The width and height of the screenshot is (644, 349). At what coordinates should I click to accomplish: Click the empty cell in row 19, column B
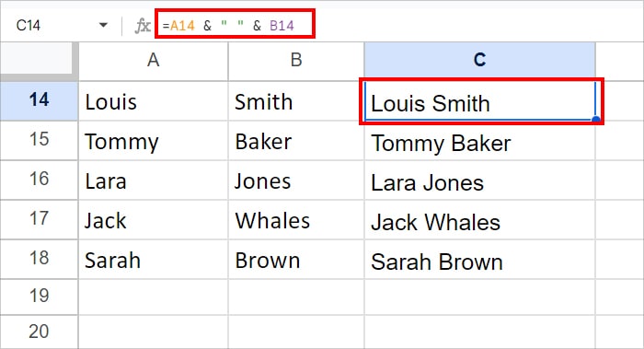tap(296, 297)
